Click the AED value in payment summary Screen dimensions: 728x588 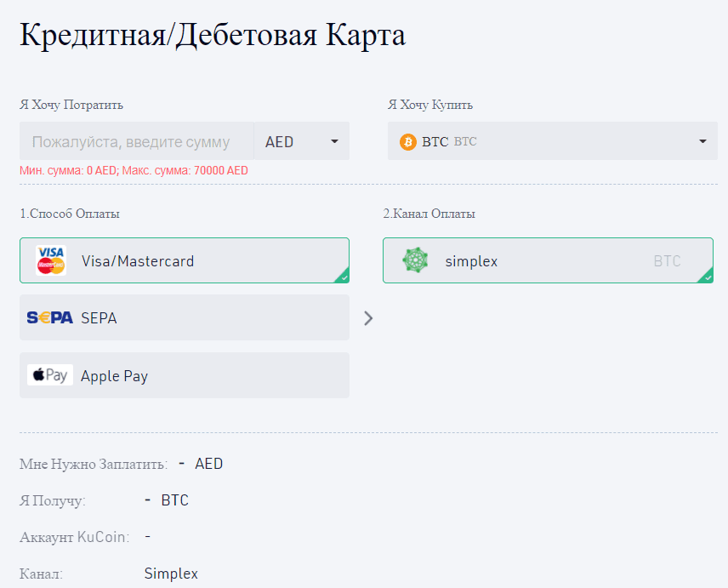pos(209,464)
